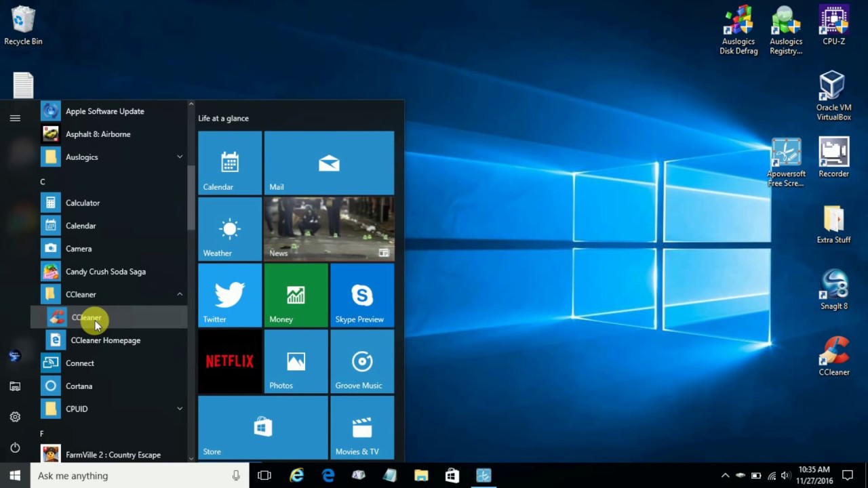Screen dimensions: 868x488
Task: Open Wi-Fi network status icon
Action: tap(772, 476)
